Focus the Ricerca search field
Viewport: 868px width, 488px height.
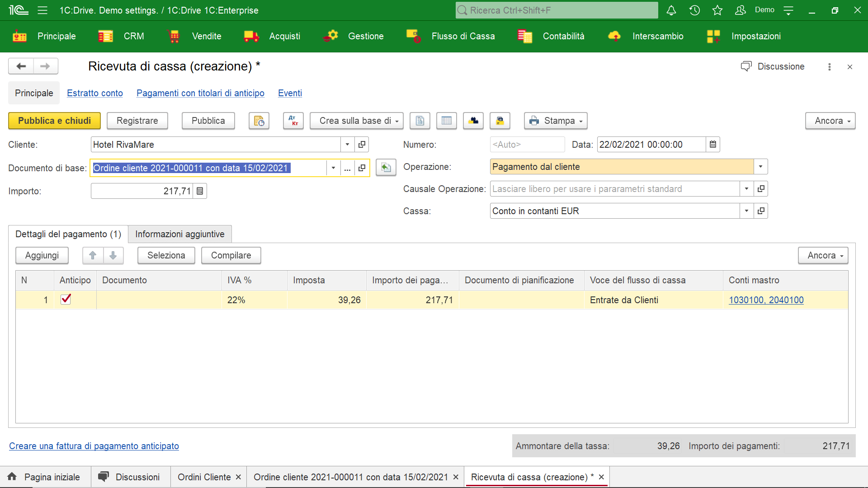[557, 10]
